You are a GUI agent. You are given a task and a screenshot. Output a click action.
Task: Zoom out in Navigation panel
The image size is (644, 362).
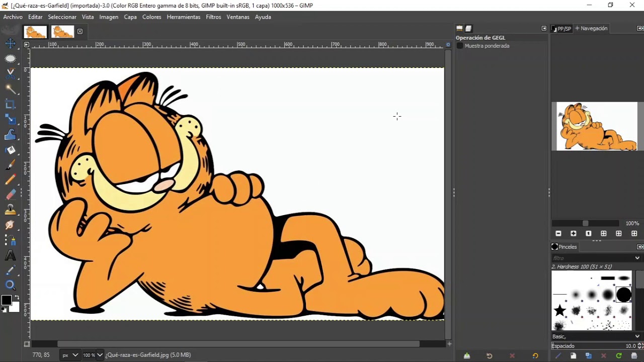(558, 234)
